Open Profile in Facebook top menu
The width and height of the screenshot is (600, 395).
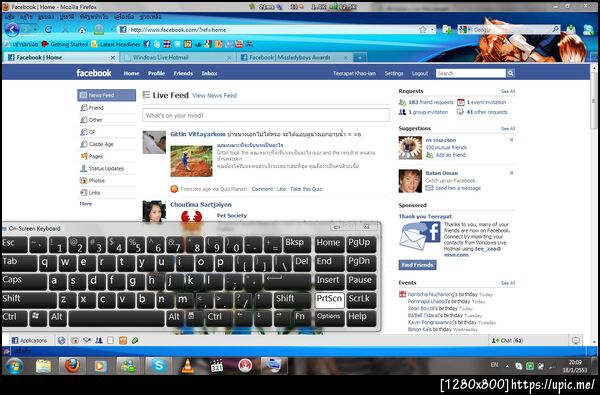click(156, 73)
